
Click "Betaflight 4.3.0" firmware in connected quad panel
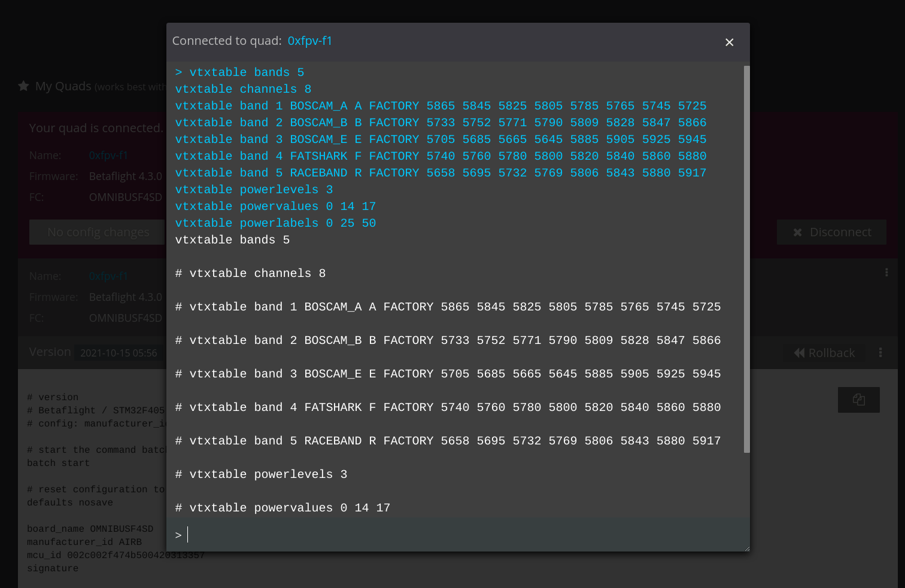tap(125, 176)
